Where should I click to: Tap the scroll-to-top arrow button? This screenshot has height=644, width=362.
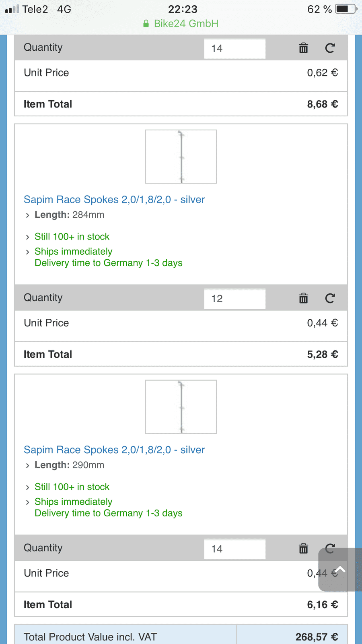pyautogui.click(x=340, y=569)
